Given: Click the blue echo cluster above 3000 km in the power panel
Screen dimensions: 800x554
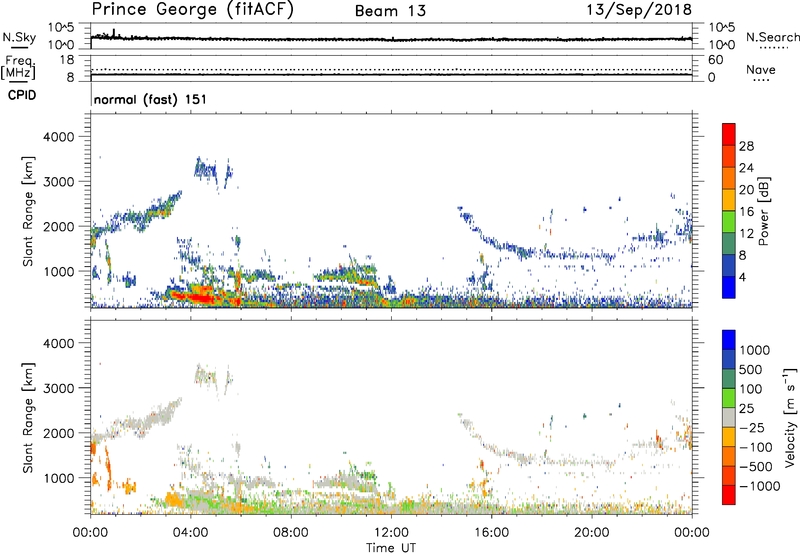Looking at the screenshot, I should pos(213,172).
